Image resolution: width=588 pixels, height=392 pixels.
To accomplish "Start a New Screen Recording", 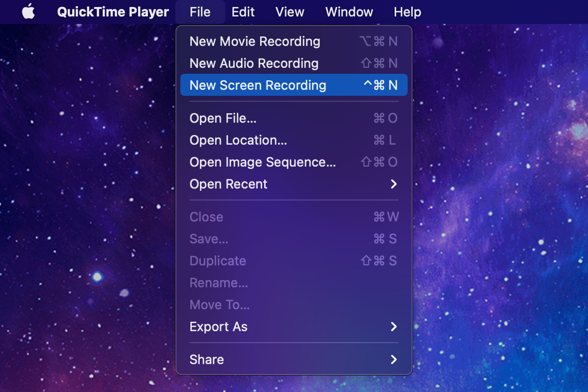I will click(x=258, y=85).
